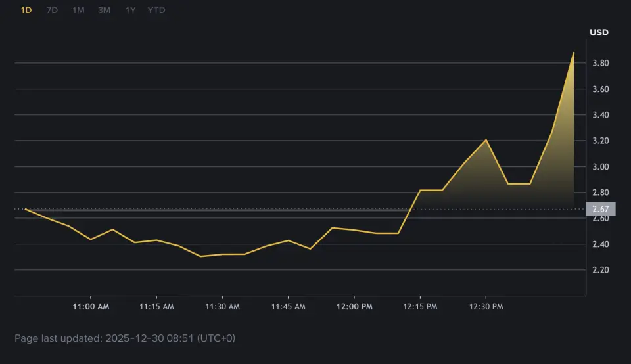Click the 3.80 price axis value
This screenshot has width=631, height=364.
(x=600, y=63)
